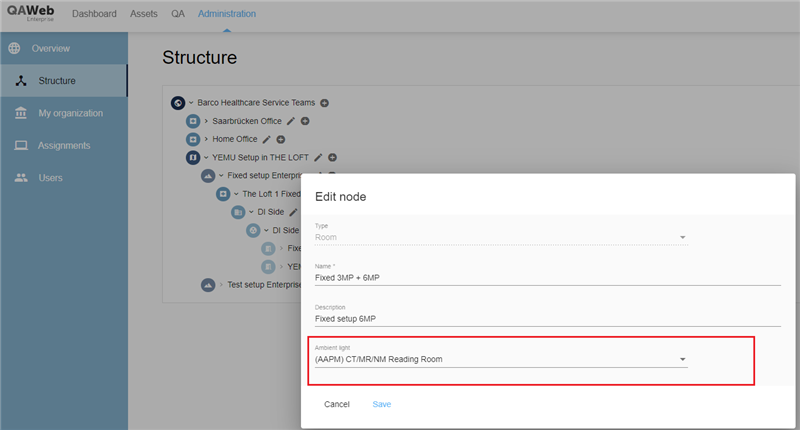Click the Users people icon in sidebar
Viewport: 800px width, 430px height.
pyautogui.click(x=21, y=178)
